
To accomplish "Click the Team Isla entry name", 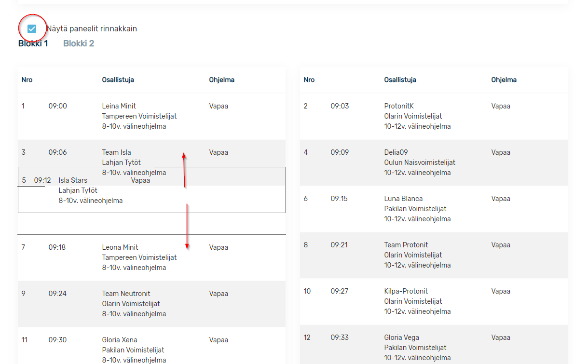I will 117,152.
